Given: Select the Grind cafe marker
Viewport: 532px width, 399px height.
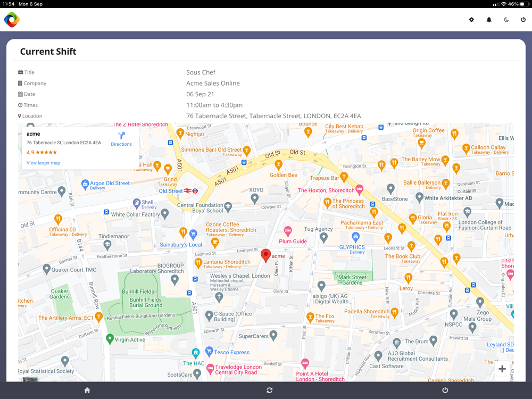Looking at the screenshot, I should tap(168, 169).
